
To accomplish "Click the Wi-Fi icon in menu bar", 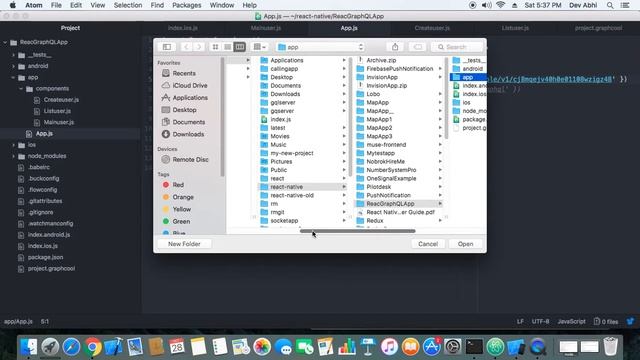I will [x=500, y=5].
